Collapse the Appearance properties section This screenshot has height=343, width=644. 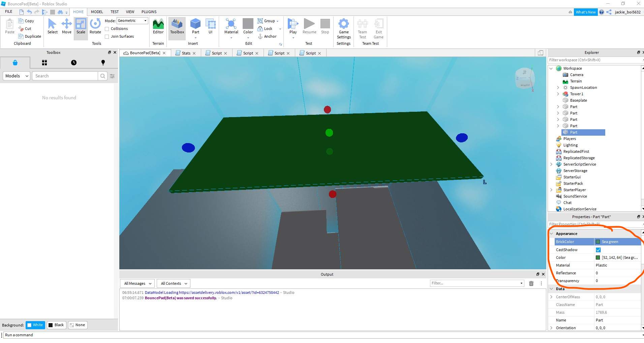coord(551,234)
